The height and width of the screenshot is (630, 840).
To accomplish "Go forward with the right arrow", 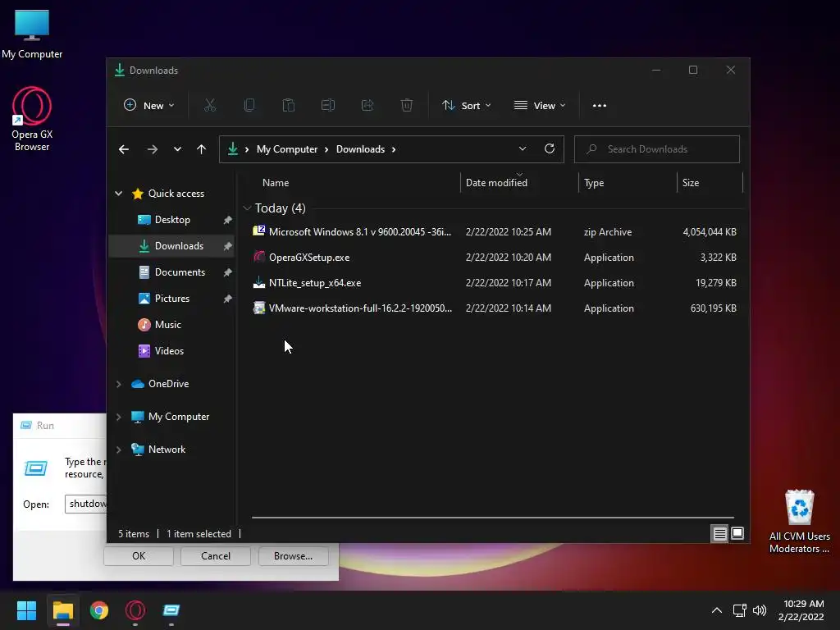I will 153,149.
